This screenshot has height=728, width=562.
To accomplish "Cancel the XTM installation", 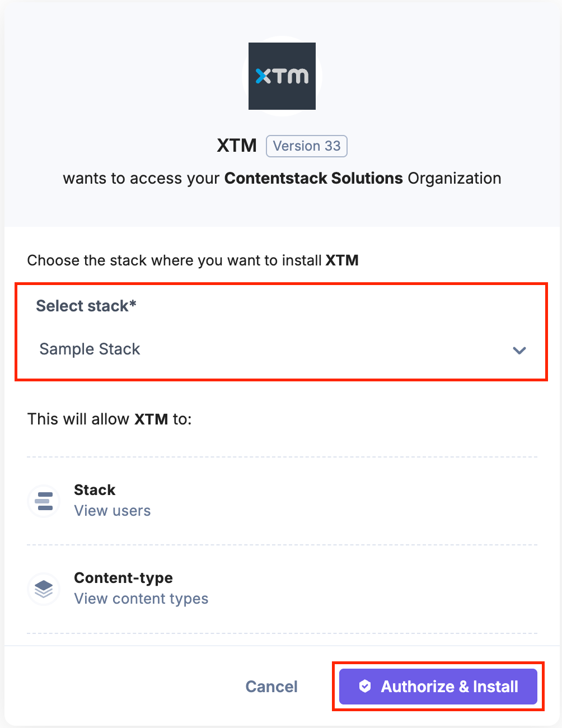I will (x=271, y=686).
